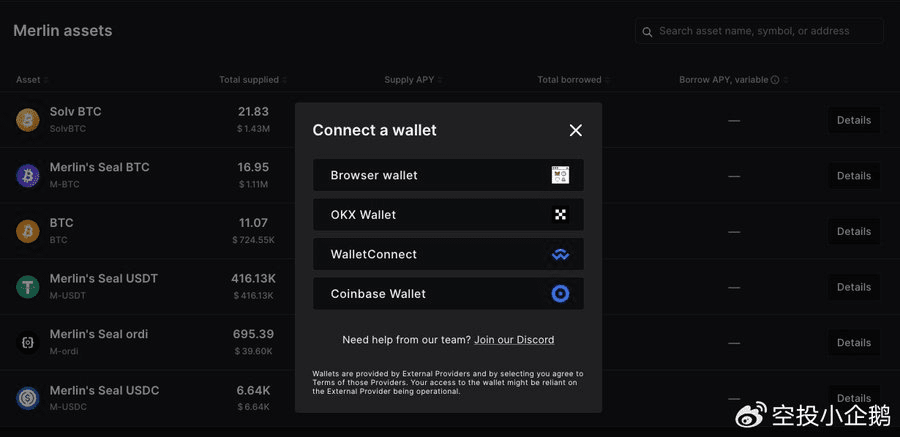Connect using WalletConnect option

point(448,254)
